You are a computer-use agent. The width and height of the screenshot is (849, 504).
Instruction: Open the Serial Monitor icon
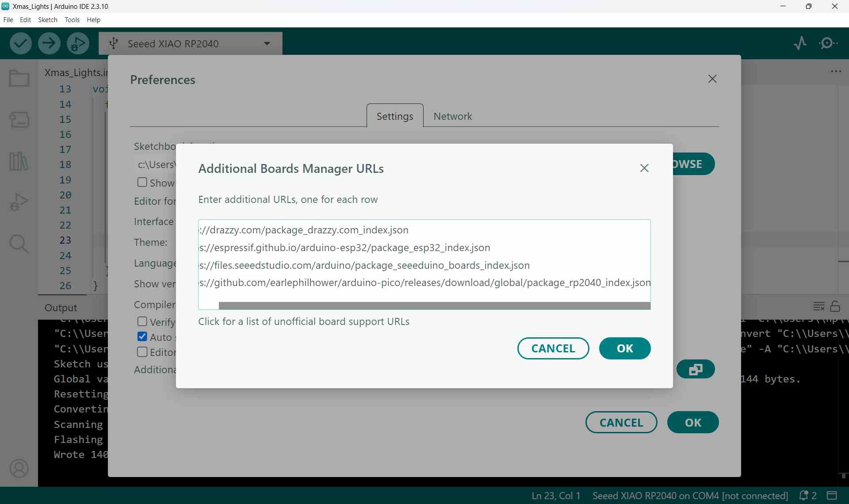click(828, 43)
